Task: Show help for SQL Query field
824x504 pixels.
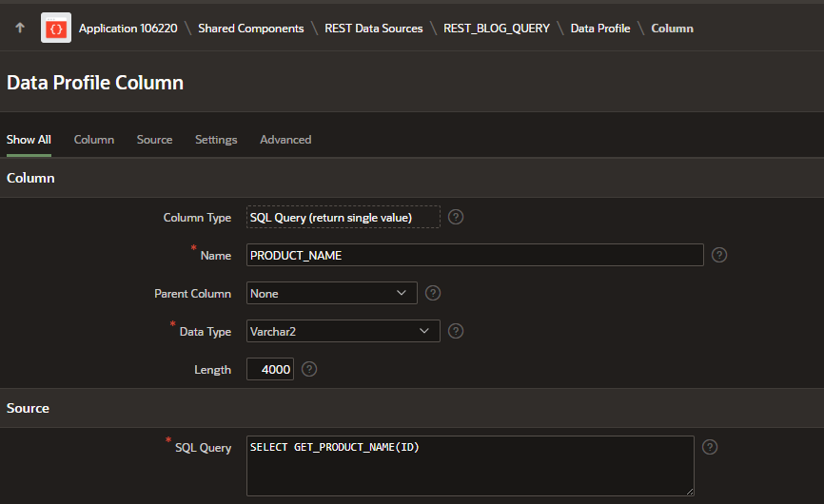Action: point(710,447)
